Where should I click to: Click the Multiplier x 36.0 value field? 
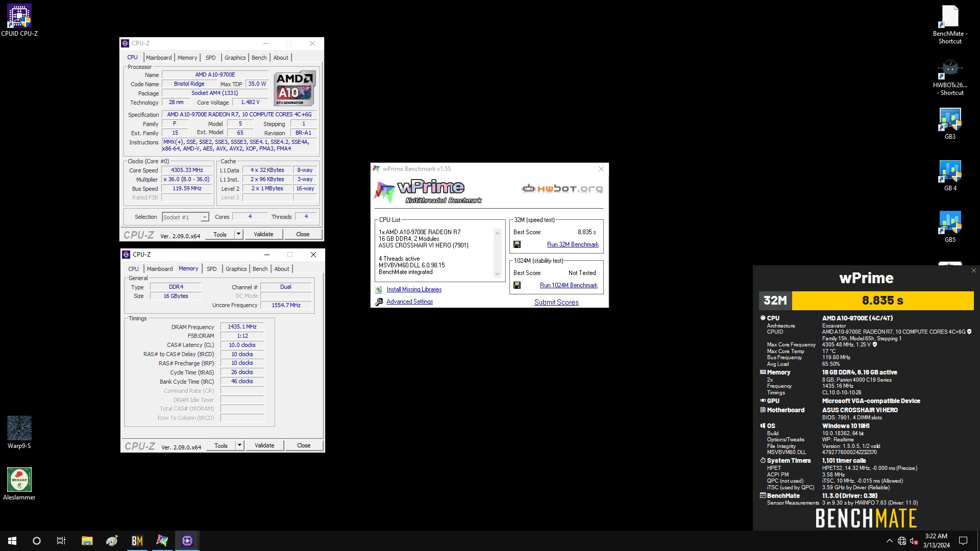(x=187, y=180)
